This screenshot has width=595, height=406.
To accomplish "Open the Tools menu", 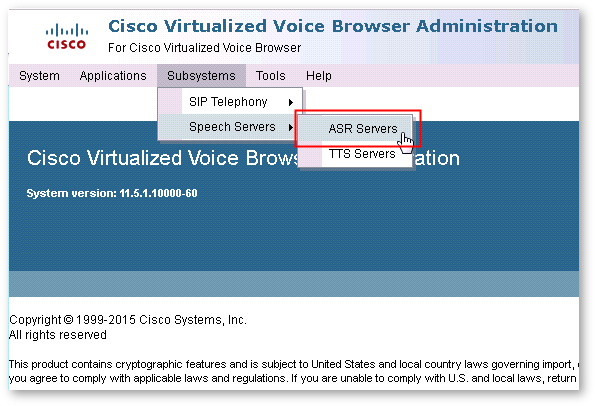I will (x=271, y=76).
